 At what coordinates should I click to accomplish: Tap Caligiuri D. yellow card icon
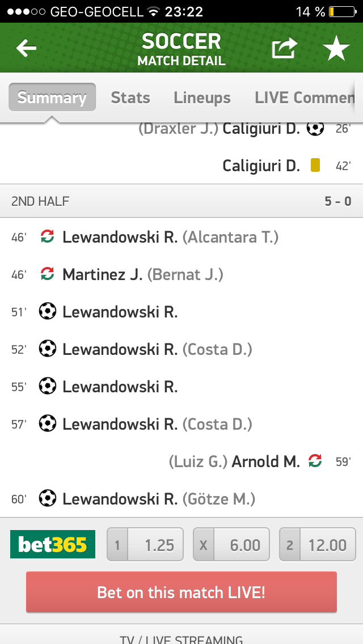click(x=315, y=166)
